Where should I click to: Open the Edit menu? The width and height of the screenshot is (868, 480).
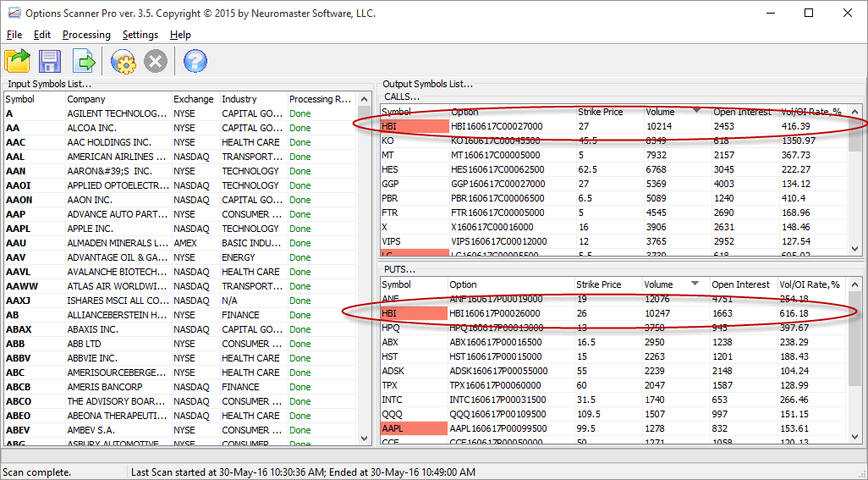click(42, 35)
